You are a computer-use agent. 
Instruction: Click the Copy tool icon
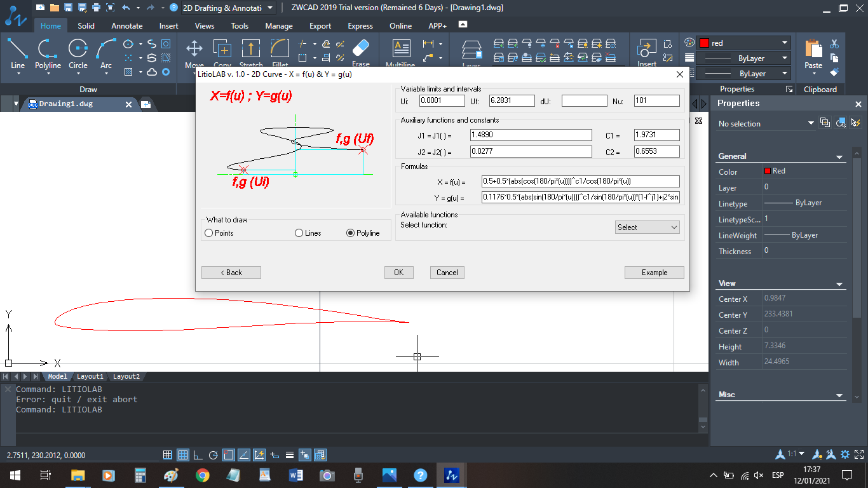tap(222, 49)
